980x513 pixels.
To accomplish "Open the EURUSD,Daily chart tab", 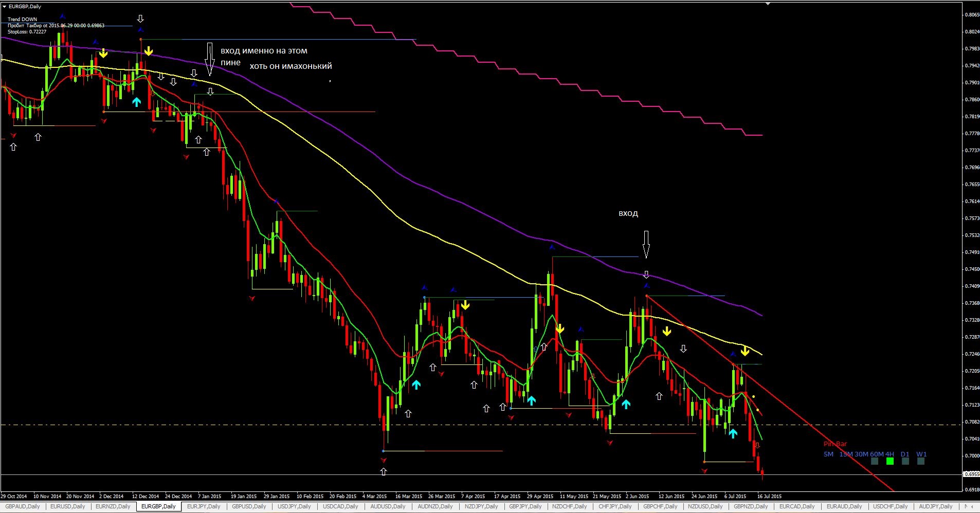I will point(68,506).
